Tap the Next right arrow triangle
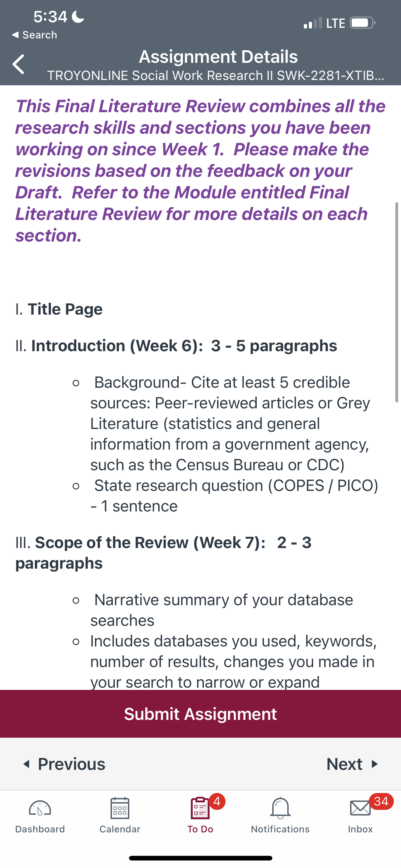Image resolution: width=401 pixels, height=868 pixels. pyautogui.click(x=374, y=764)
